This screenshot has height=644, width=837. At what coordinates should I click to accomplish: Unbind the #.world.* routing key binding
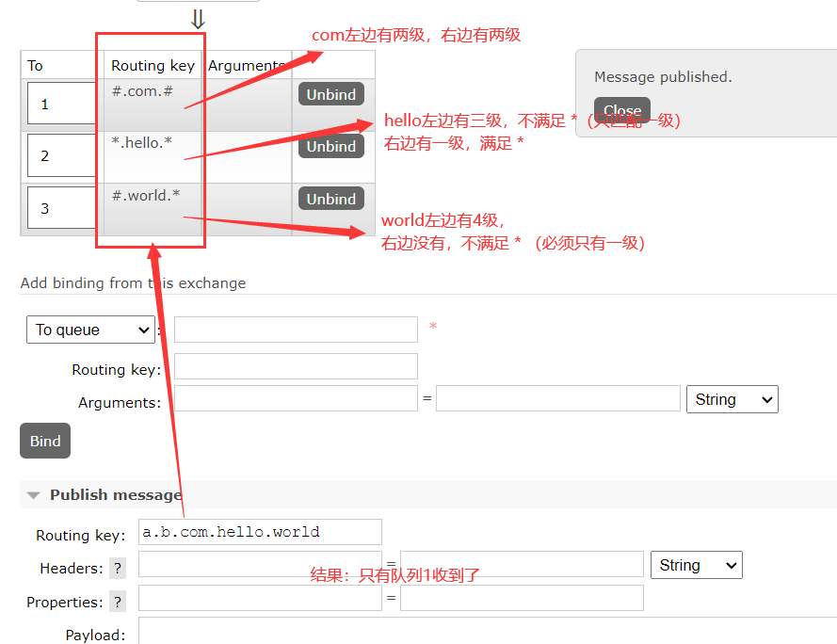tap(331, 199)
